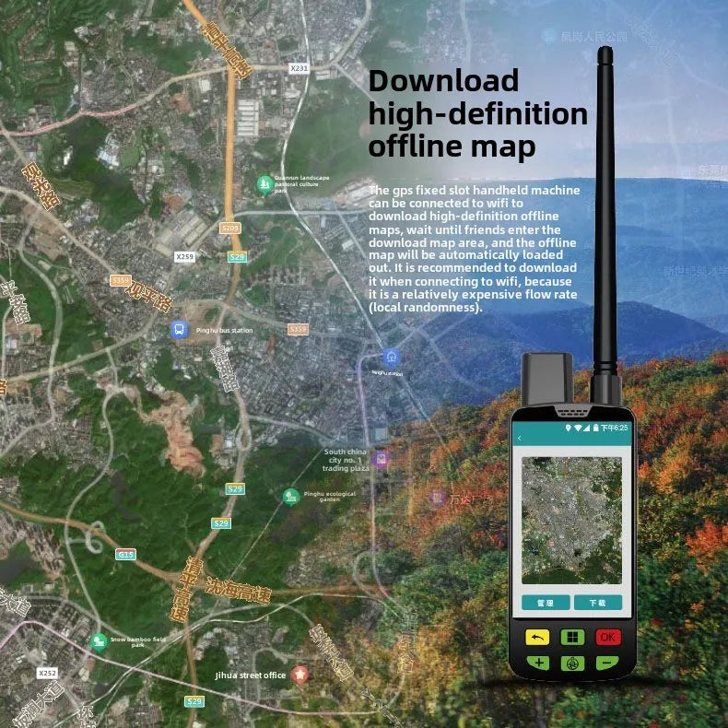Tap the green compass locate key
Image resolution: width=728 pixels, height=728 pixels.
tap(572, 663)
